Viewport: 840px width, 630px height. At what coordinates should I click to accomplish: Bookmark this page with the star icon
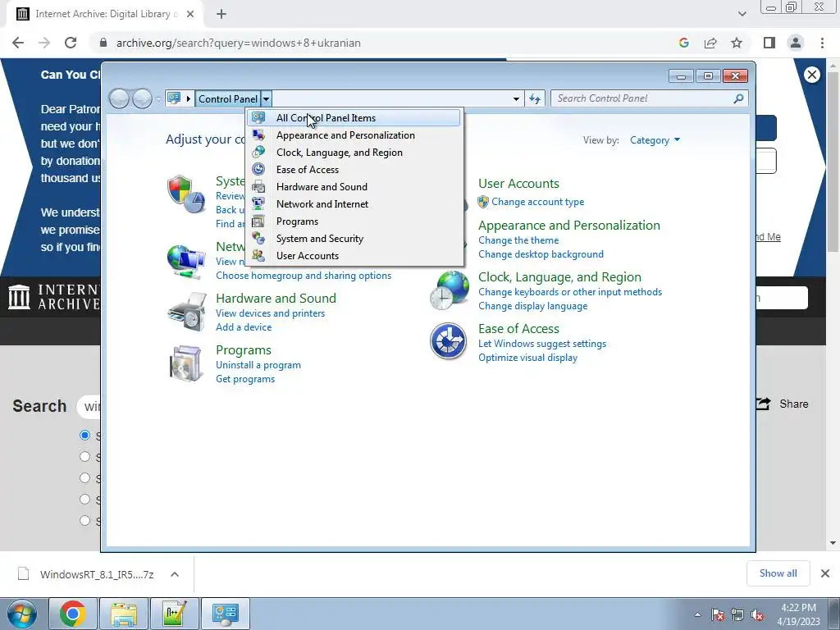point(737,43)
